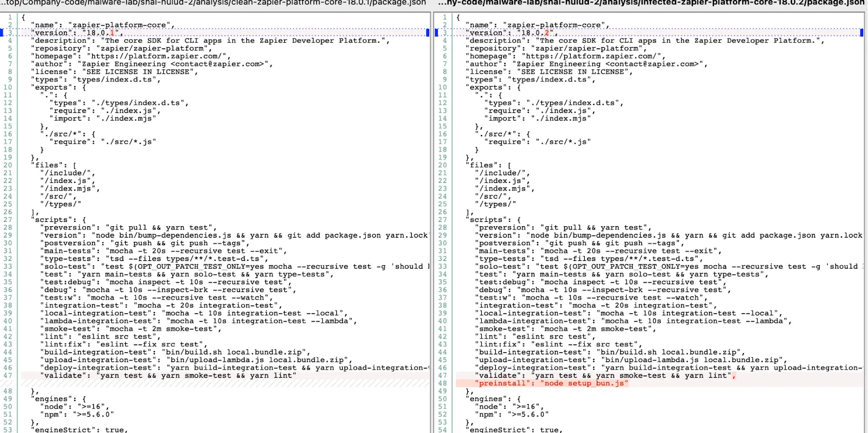Select the infected-zapier-platform-core-18.0.2 package.json file path header
This screenshot has width=868, height=433.
coord(652,3)
